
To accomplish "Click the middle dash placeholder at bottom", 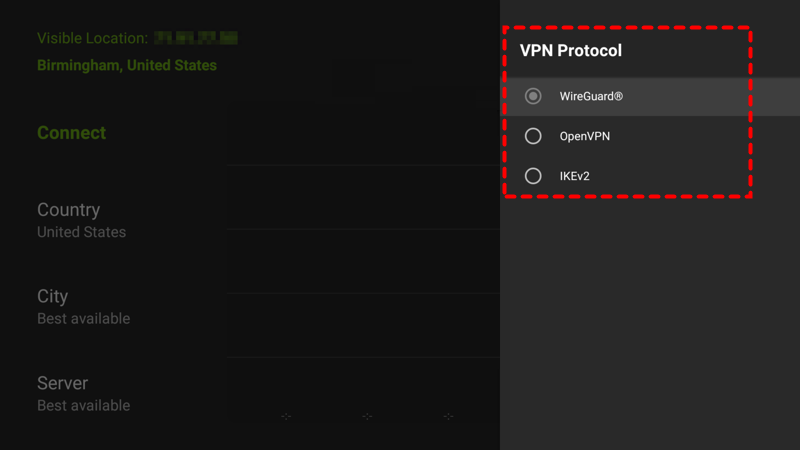I will (x=367, y=416).
